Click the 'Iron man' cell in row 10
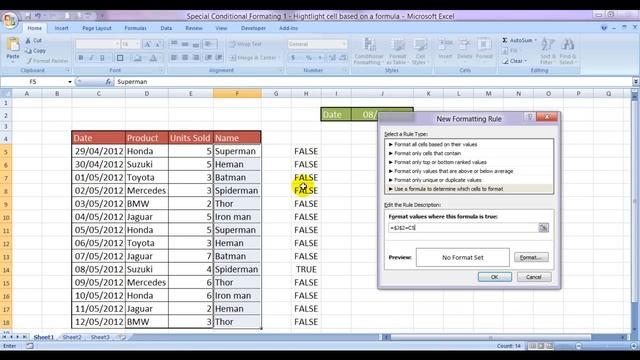The height and width of the screenshot is (360, 640). pyautogui.click(x=237, y=217)
